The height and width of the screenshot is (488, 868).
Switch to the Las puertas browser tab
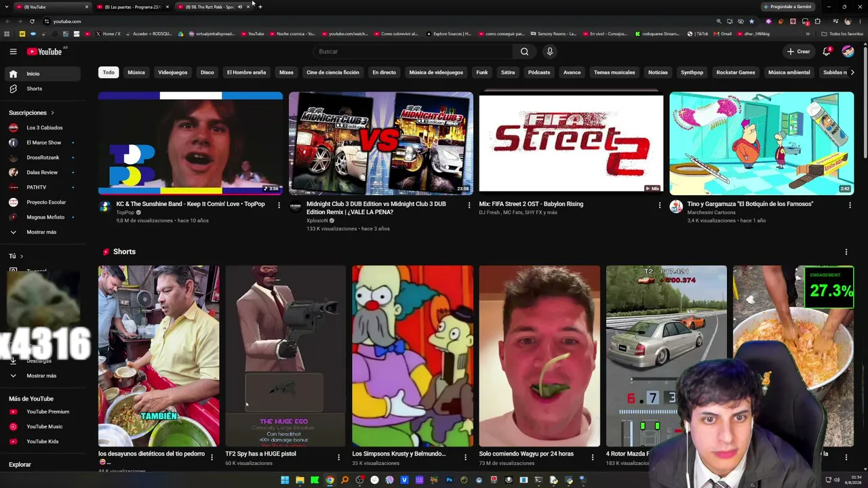(133, 7)
